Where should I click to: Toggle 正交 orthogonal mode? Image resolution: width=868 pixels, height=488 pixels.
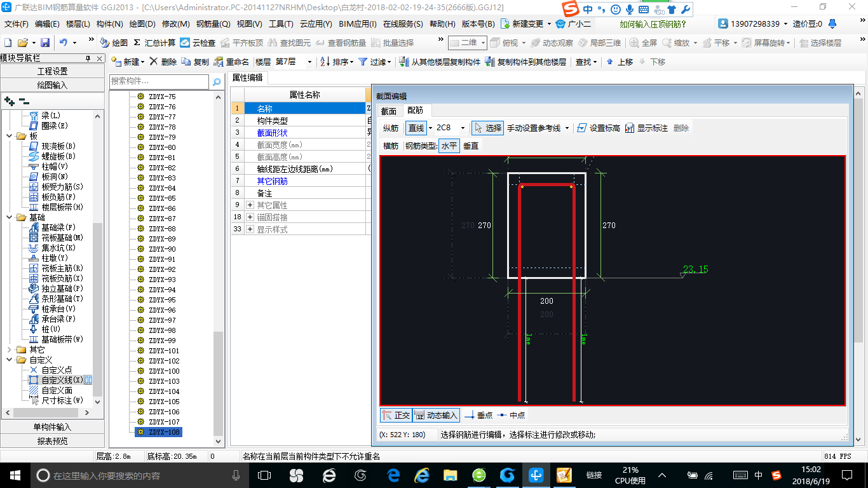tap(395, 415)
